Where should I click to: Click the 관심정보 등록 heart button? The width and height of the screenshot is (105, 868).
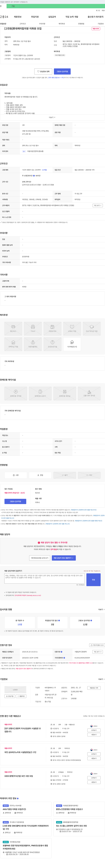(43, 71)
